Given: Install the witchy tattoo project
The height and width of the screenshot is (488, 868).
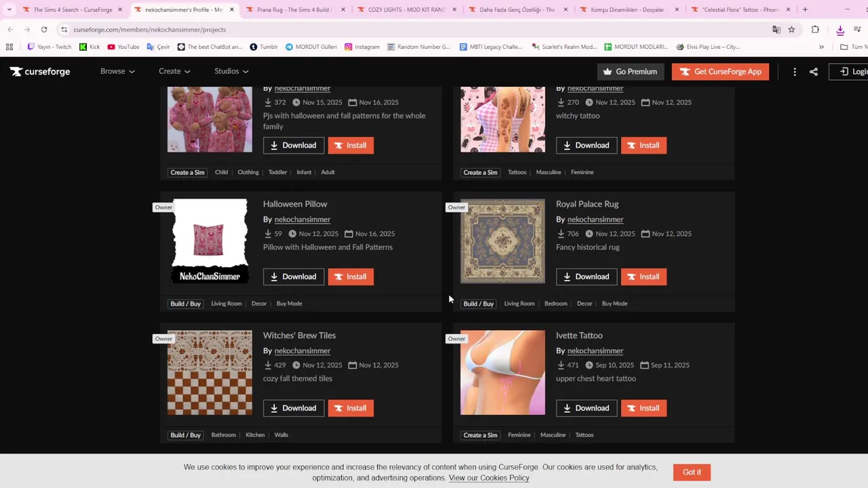Looking at the screenshot, I should 644,145.
